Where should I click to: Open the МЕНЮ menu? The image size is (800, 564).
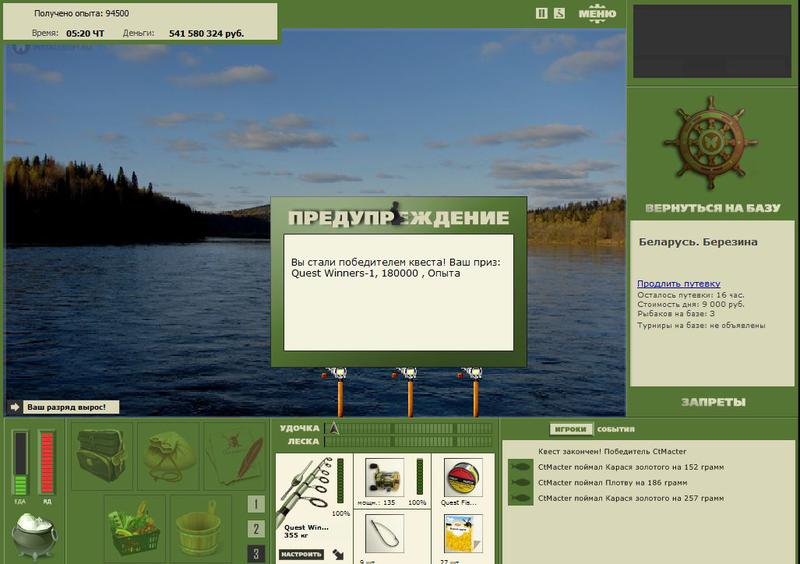pos(597,13)
